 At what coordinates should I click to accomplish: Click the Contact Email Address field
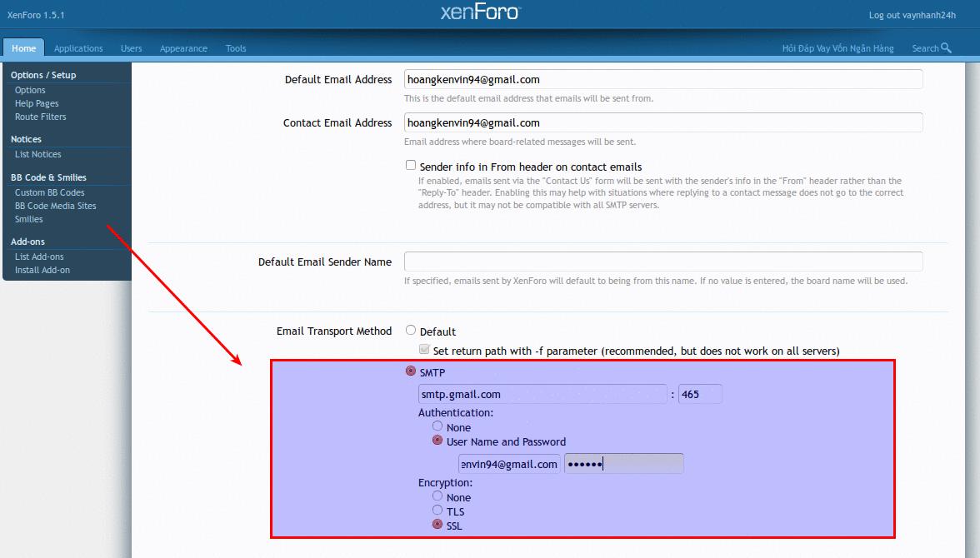coord(663,122)
